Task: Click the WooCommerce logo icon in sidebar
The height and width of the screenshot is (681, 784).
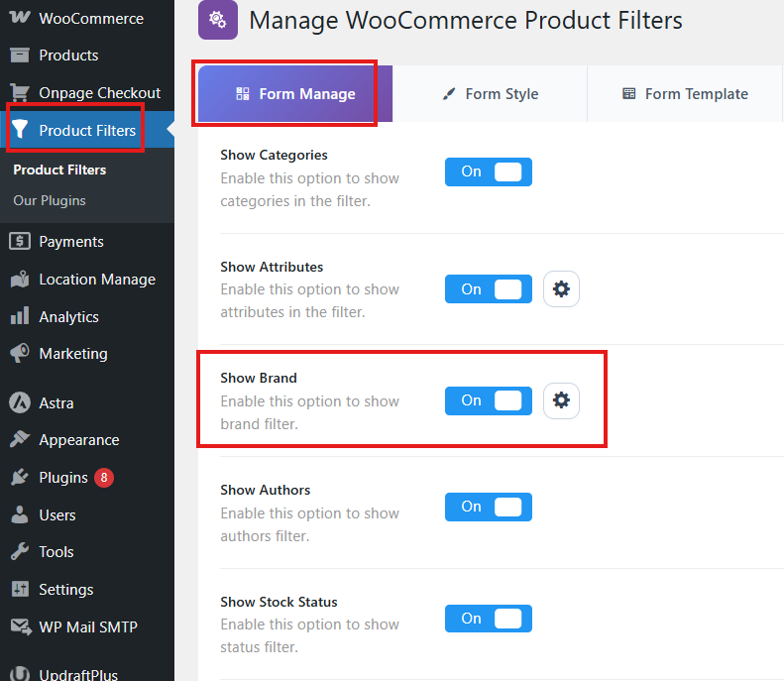Action: pos(20,18)
